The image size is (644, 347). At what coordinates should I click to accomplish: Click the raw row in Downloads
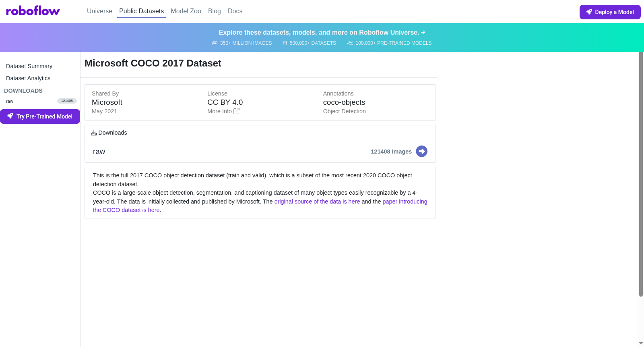(260, 152)
